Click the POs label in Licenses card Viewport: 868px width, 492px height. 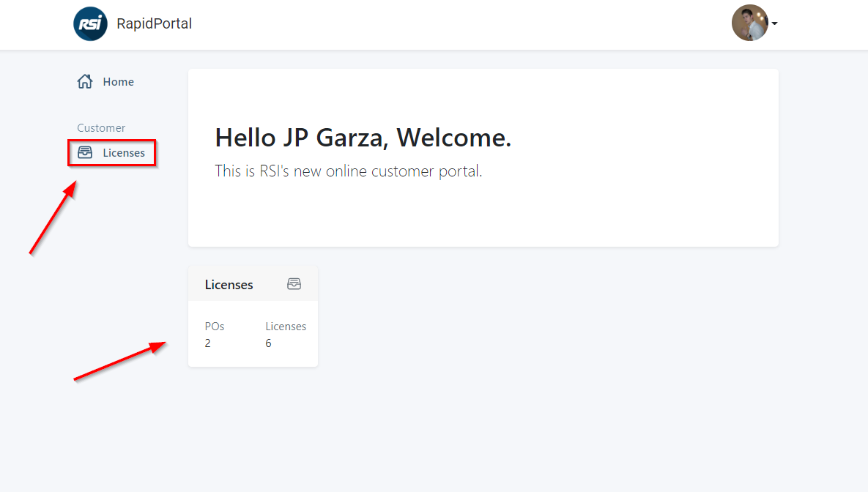tap(215, 327)
